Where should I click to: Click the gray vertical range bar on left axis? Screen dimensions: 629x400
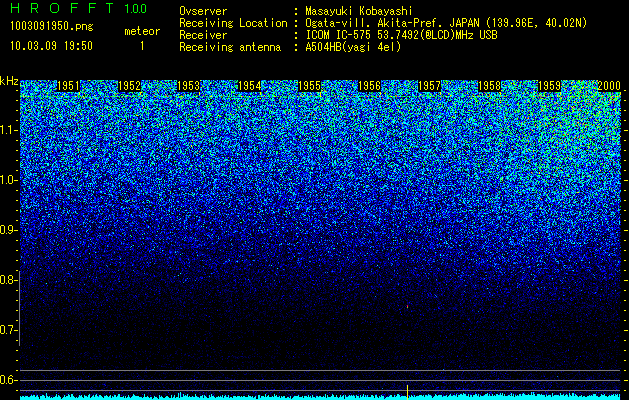click(x=20, y=308)
